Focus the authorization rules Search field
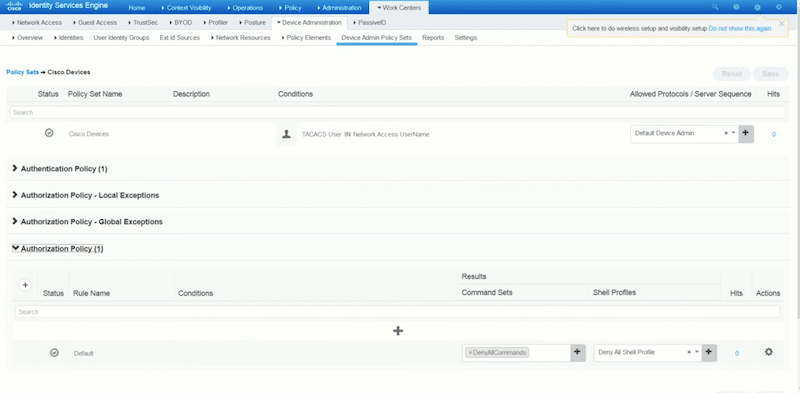Image resolution: width=800 pixels, height=393 pixels. 397,311
